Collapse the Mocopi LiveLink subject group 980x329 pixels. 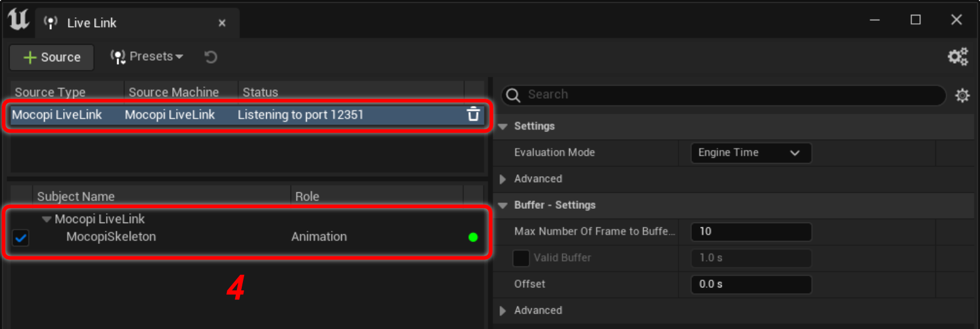point(46,220)
